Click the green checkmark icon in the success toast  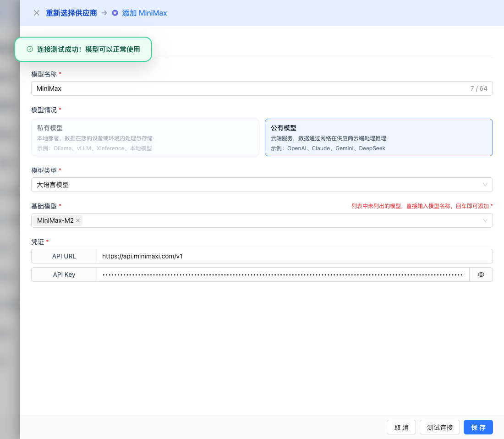pyautogui.click(x=30, y=49)
